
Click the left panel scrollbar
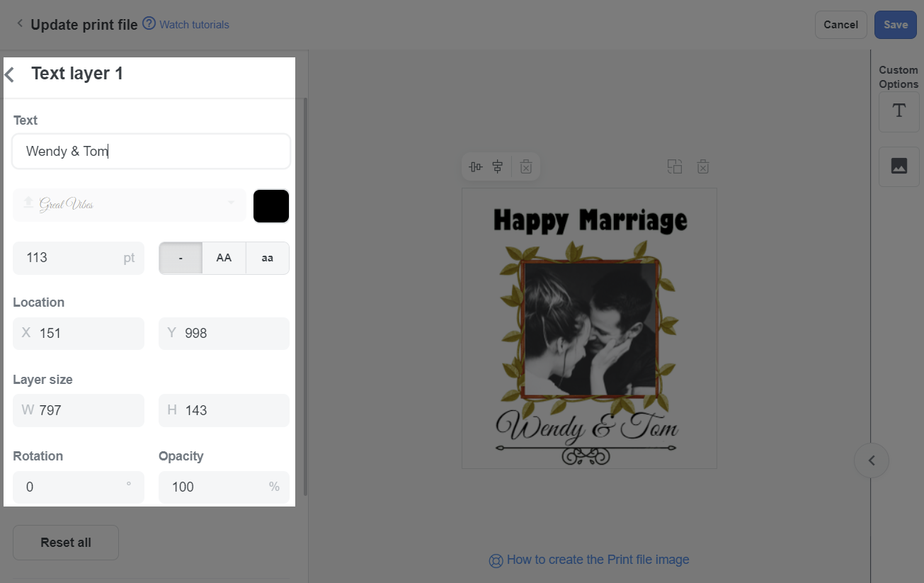click(305, 298)
